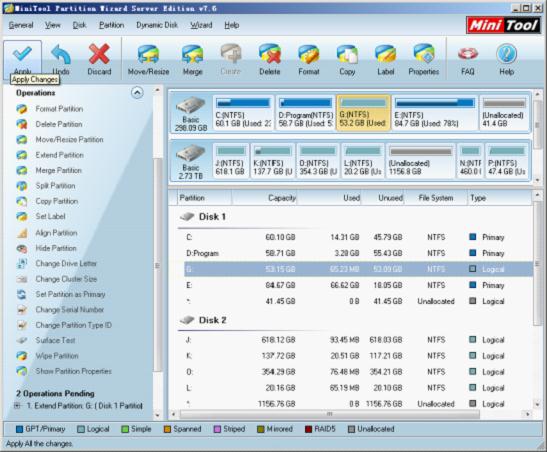Image resolution: width=547 pixels, height=452 pixels.
Task: Sort by Partition column header
Action: click(204, 198)
